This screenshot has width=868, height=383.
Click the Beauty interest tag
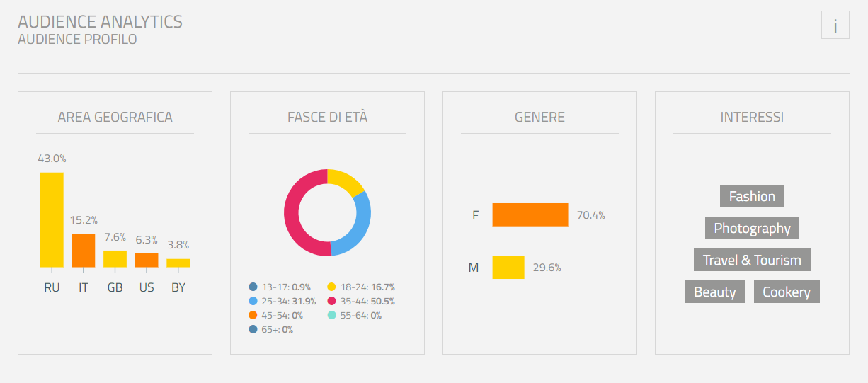click(x=714, y=292)
